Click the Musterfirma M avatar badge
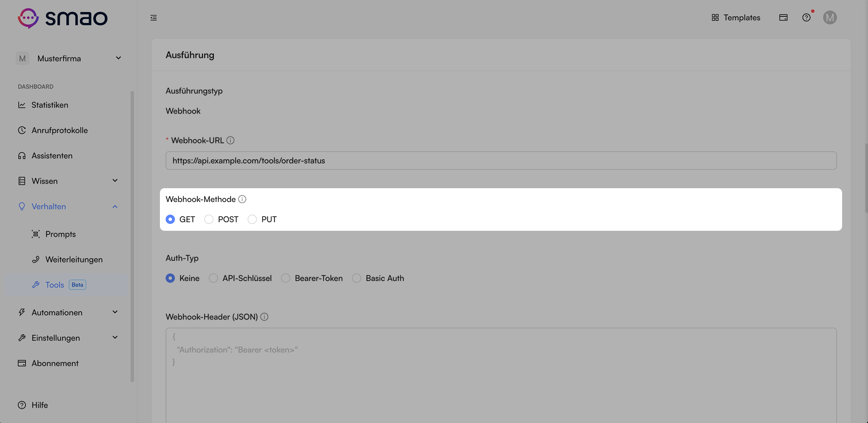Viewport: 868px width, 423px height. [22, 58]
